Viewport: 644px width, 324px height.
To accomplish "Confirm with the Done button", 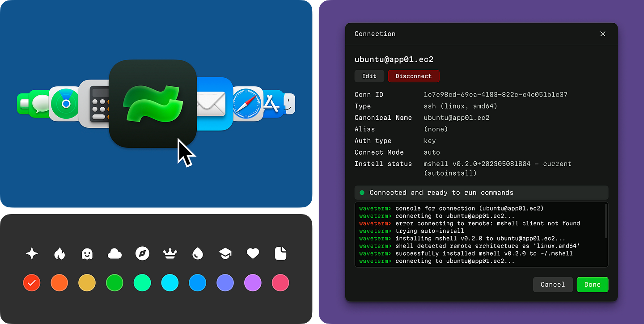I will 593,284.
